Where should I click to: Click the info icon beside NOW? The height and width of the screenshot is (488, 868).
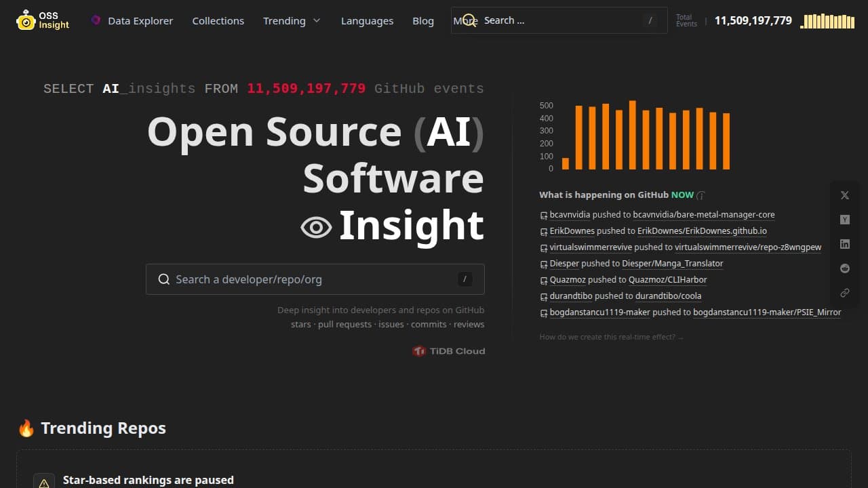[x=701, y=195]
